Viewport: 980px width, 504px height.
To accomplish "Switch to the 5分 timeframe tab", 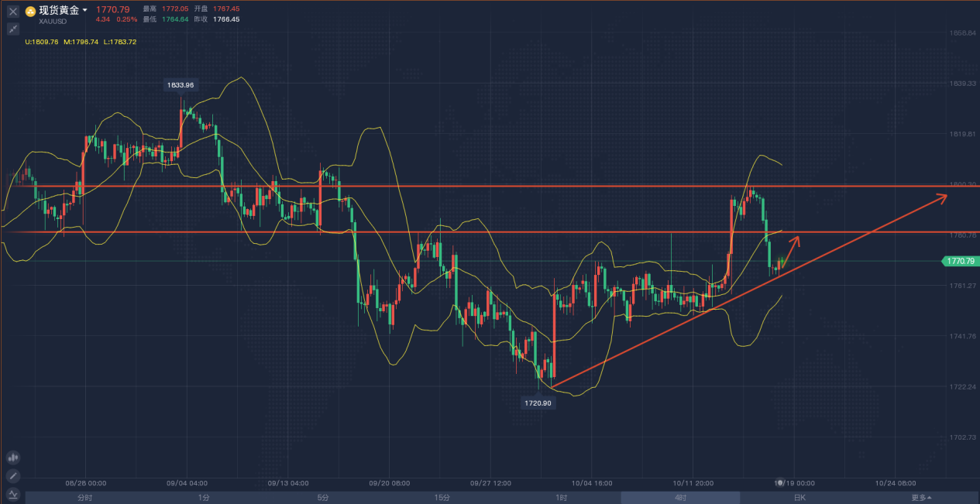I will click(323, 498).
